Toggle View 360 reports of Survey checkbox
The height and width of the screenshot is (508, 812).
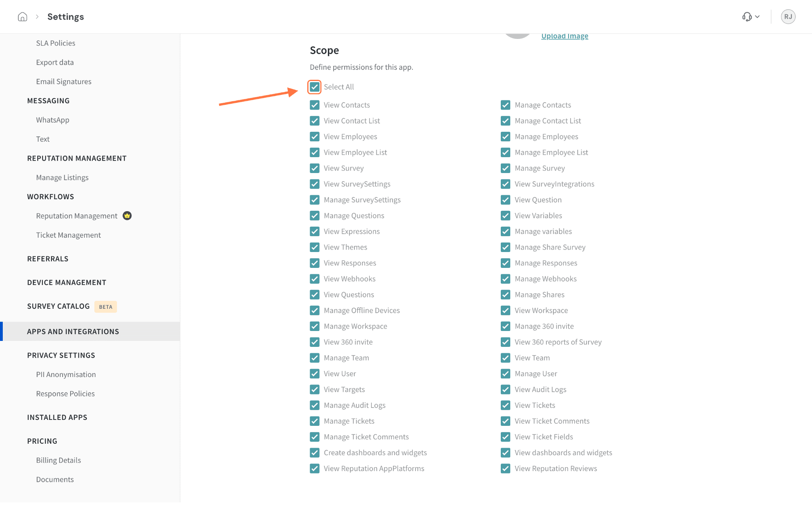(x=506, y=342)
